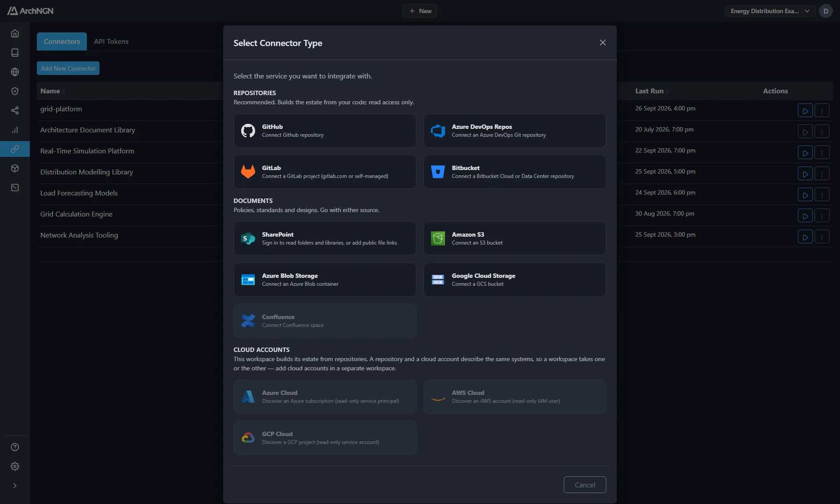Open the cube package icon in the sidebar
The height and width of the screenshot is (504, 840).
pyautogui.click(x=15, y=168)
